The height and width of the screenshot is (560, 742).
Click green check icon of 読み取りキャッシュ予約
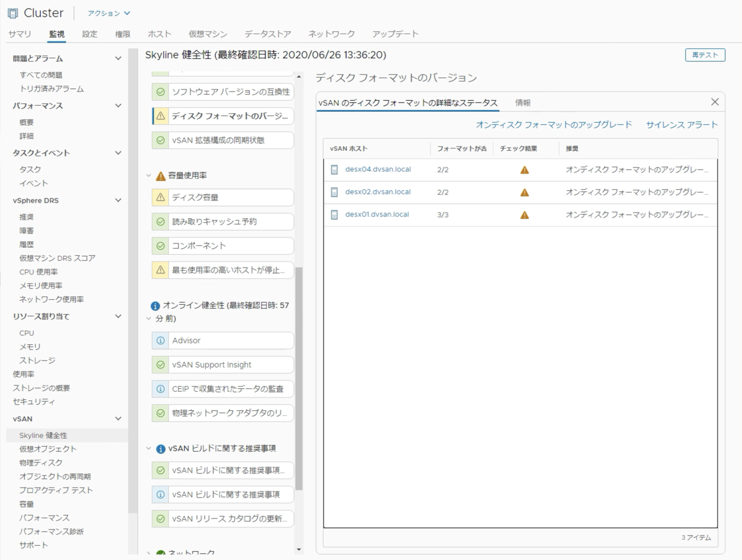pos(161,221)
